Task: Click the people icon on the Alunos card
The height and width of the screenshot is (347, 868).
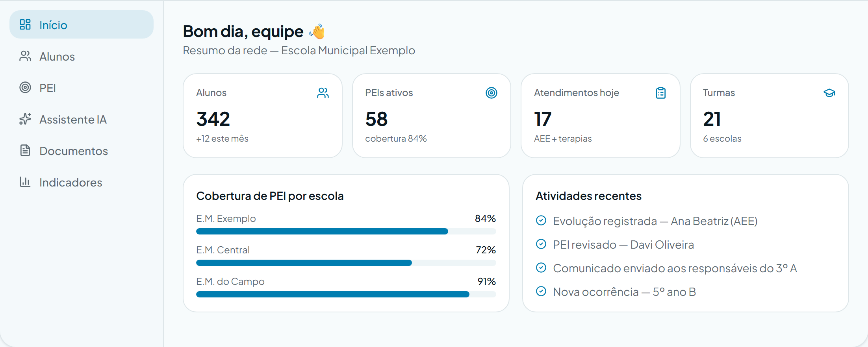Action: pos(323,93)
